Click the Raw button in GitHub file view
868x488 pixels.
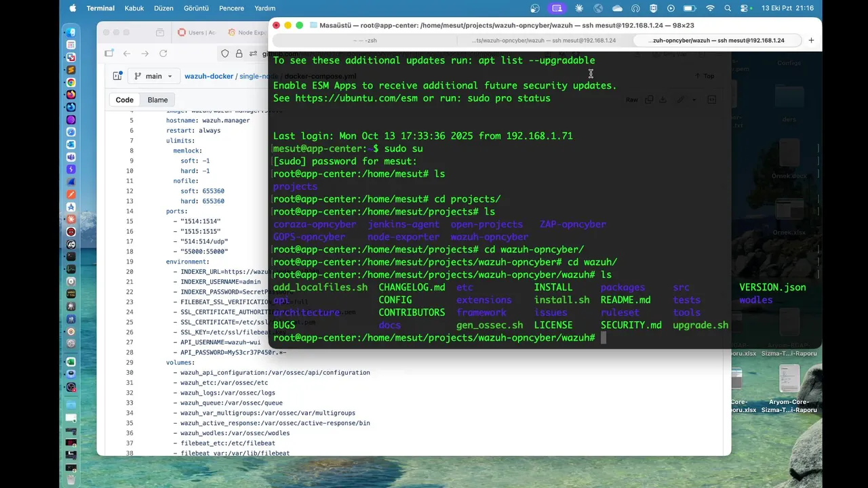point(631,100)
